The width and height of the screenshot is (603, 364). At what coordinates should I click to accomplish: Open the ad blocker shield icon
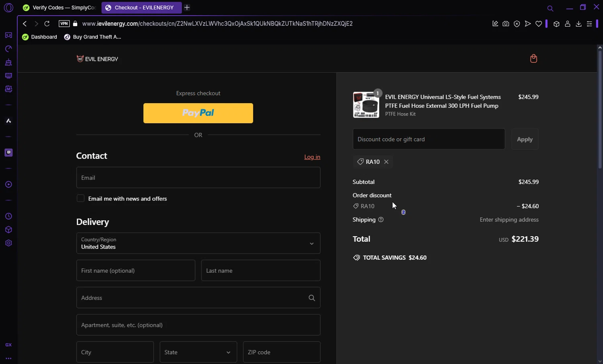[x=517, y=24]
